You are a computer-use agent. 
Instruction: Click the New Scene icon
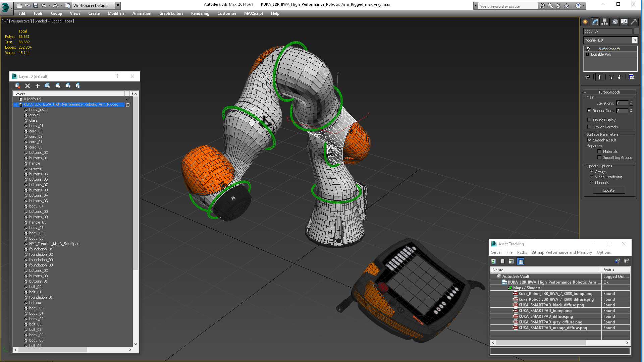coord(19,5)
